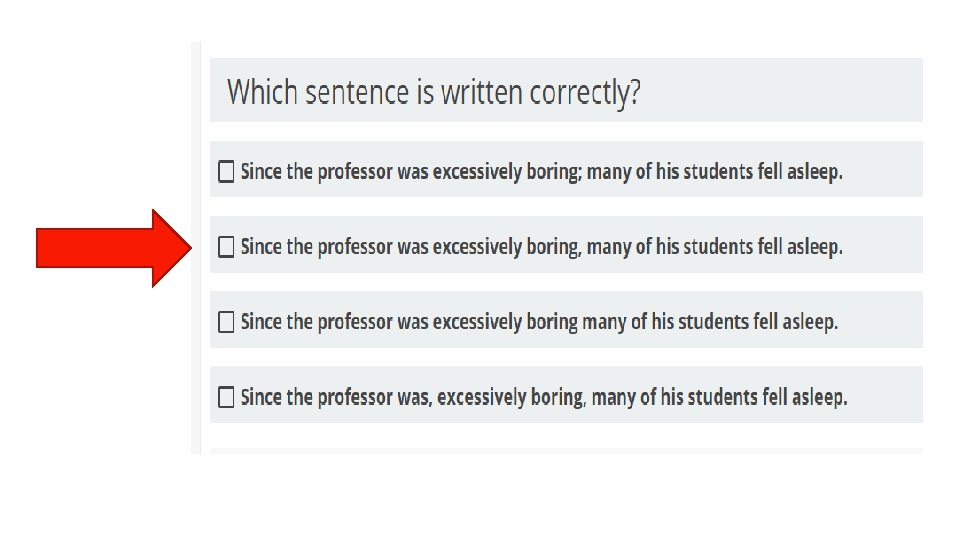Screen dimensions: 960x540
Task: Select the checkbox for sentence without punctuation
Action: click(226, 322)
